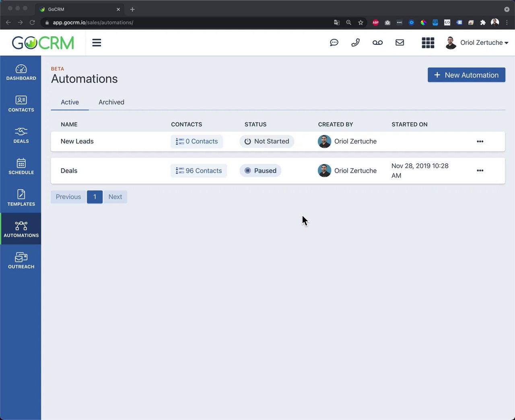Open the New Leads automation
The width and height of the screenshot is (515, 420).
[77, 142]
